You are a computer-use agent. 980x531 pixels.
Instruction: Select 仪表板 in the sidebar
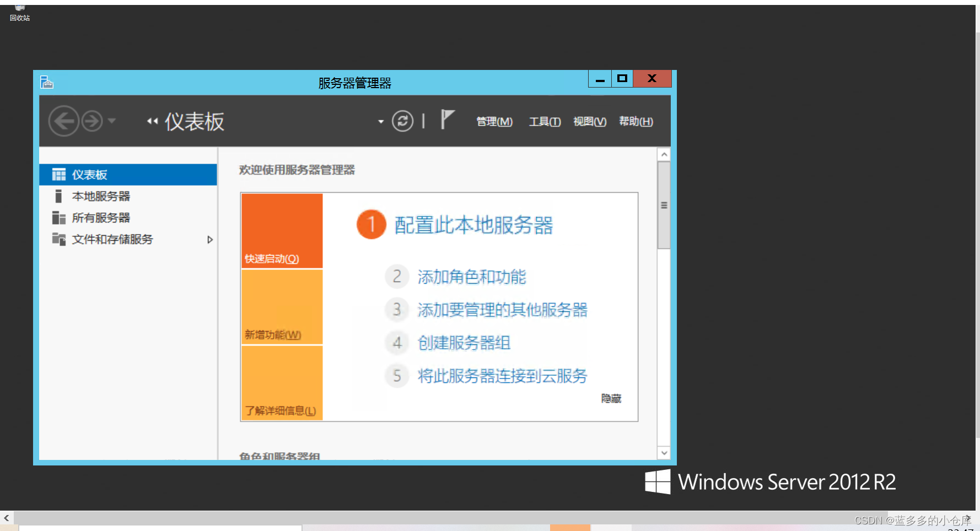coord(128,175)
